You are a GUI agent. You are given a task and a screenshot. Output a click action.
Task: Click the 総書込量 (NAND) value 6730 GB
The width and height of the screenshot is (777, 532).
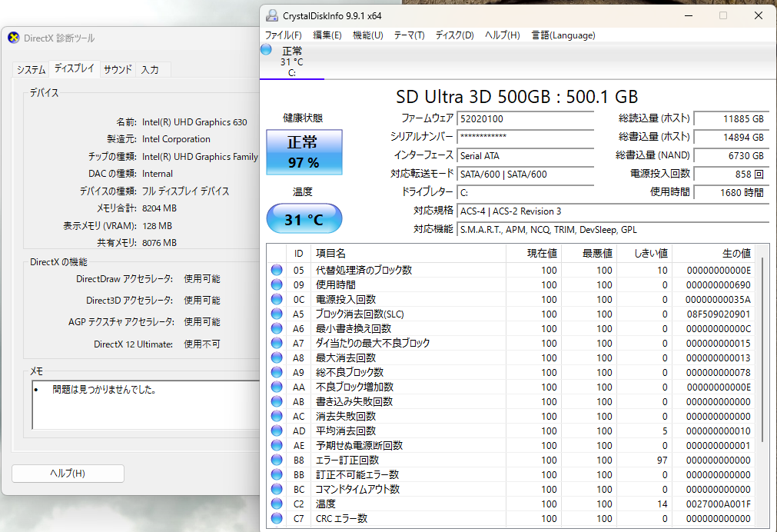[x=732, y=156]
